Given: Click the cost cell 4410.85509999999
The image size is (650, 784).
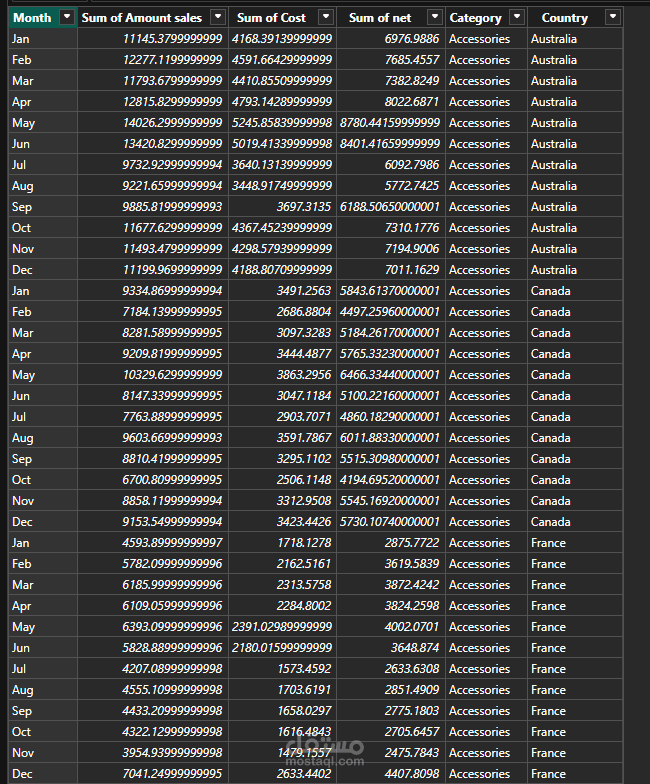Looking at the screenshot, I should (x=282, y=81).
